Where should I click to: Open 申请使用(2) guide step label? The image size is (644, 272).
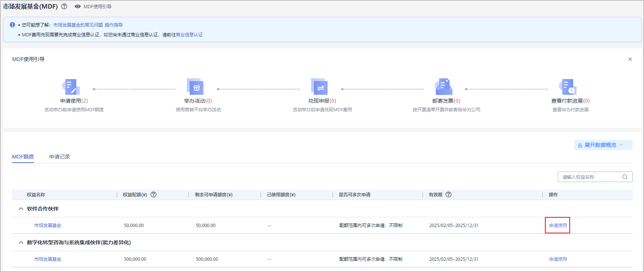74,101
